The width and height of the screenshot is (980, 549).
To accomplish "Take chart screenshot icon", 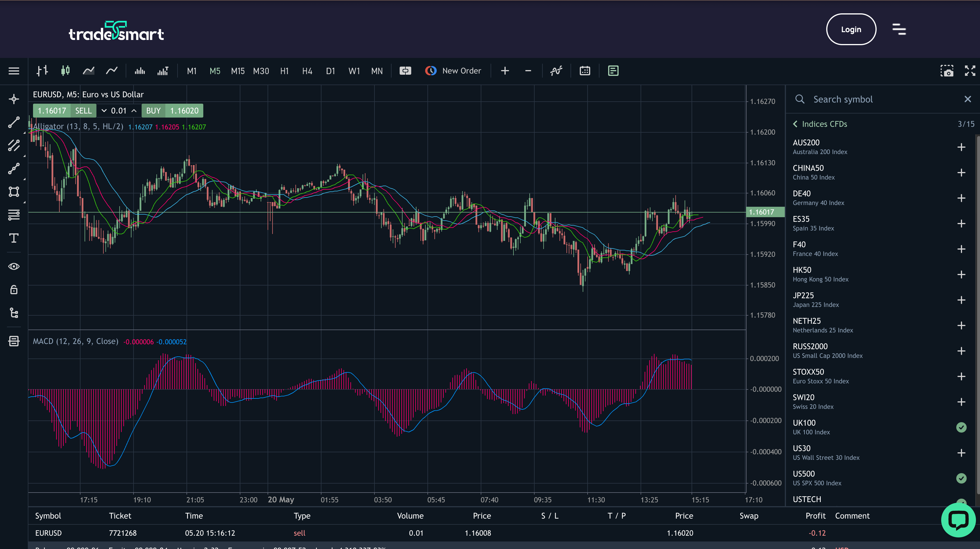I will pyautogui.click(x=947, y=71).
